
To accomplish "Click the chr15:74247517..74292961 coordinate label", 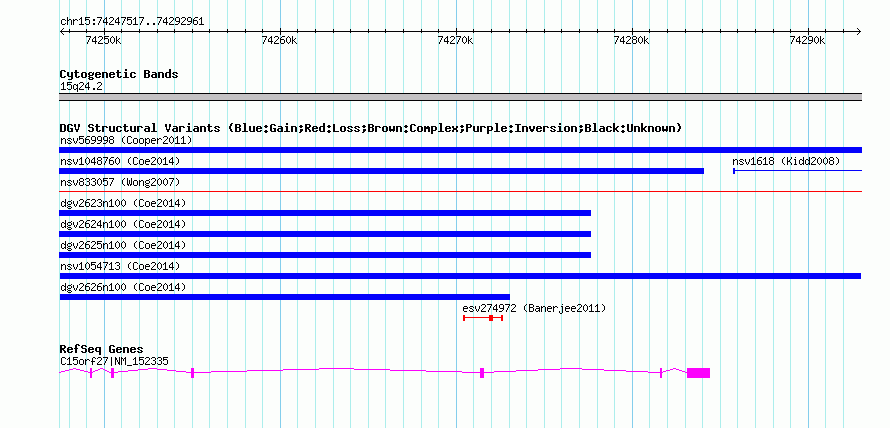I will 132,22.
